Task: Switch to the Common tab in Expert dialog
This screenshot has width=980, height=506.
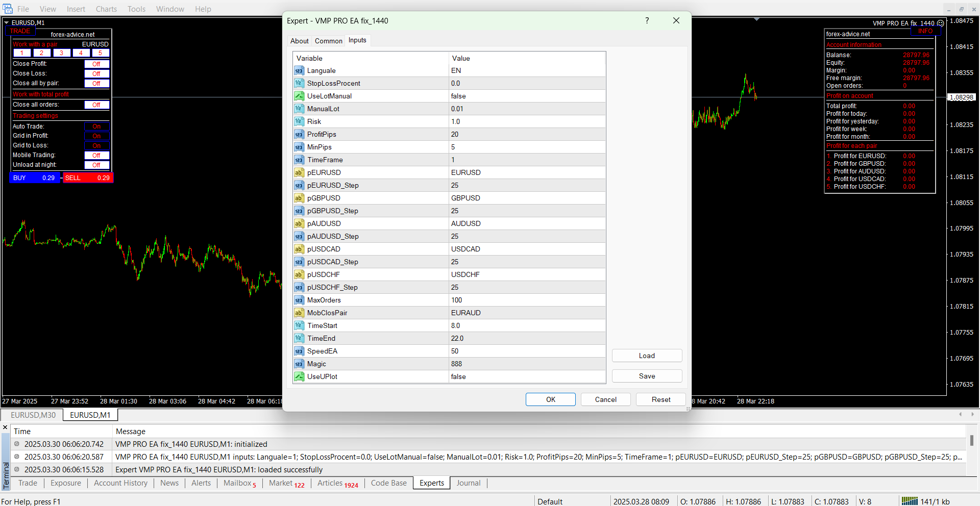Action: point(328,41)
